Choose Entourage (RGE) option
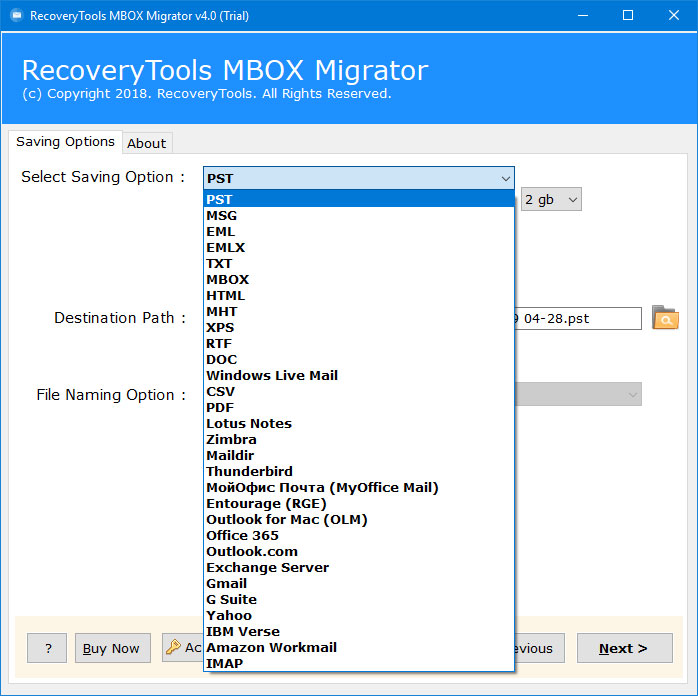Viewport: 698px width, 696px height. point(359,504)
